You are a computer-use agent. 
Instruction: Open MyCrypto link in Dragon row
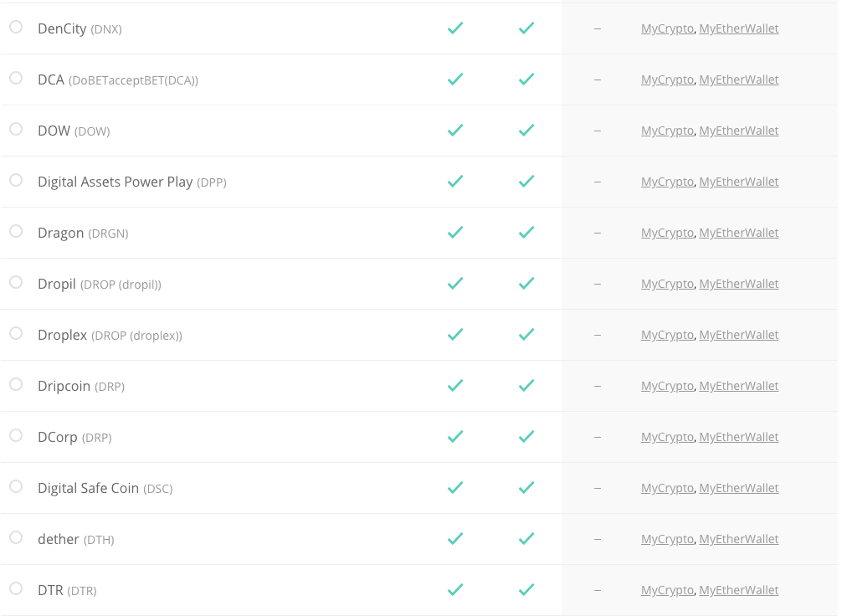click(667, 233)
